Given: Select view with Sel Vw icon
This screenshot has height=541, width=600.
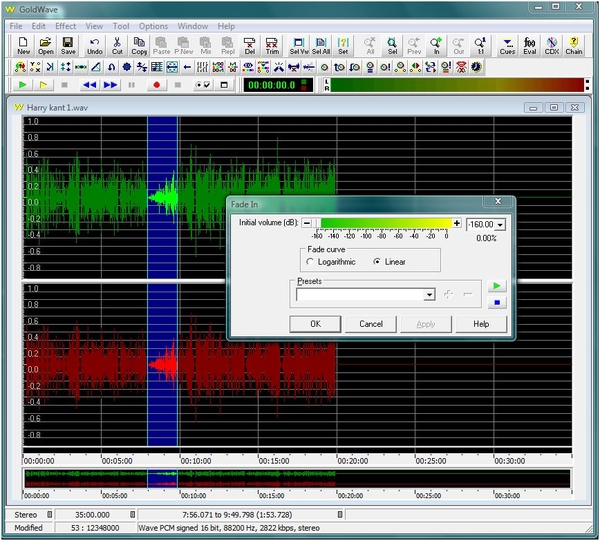Looking at the screenshot, I should (299, 46).
